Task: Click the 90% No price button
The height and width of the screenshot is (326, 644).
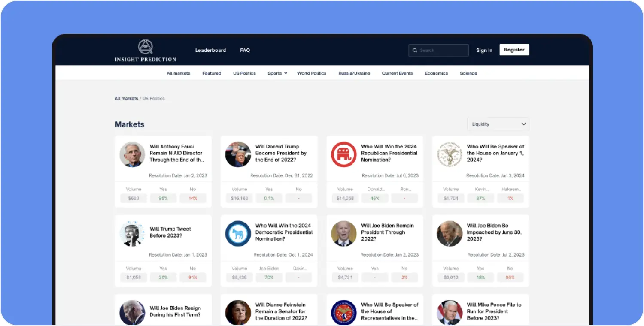Action: (510, 278)
